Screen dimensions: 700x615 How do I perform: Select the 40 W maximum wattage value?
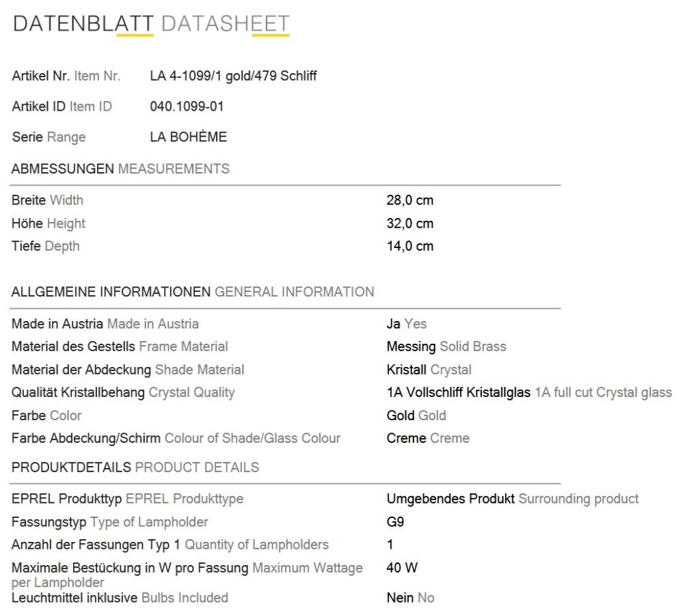point(402,568)
